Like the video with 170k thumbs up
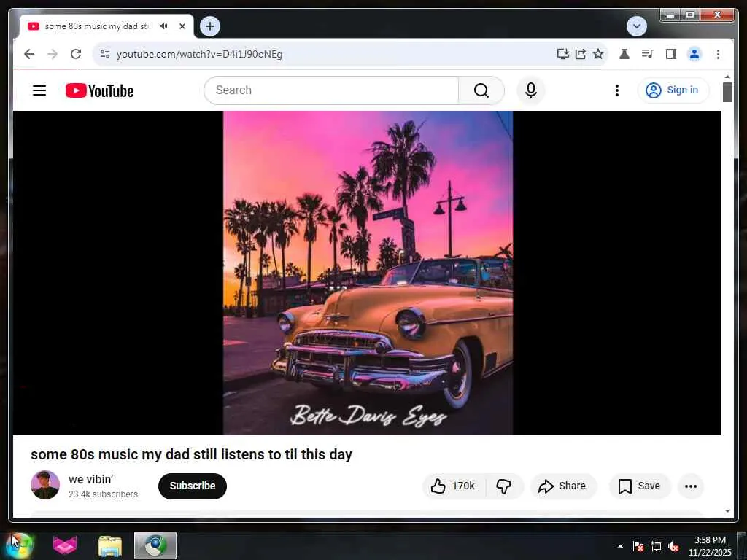The image size is (747, 560). pos(453,486)
